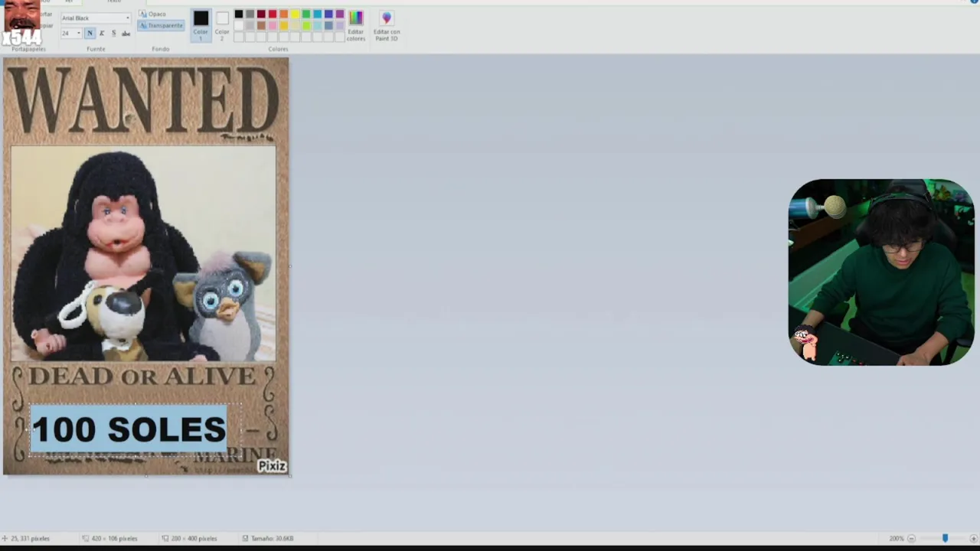Screen dimensions: 980x551
Task: Click the zoom slider handle
Action: pos(945,539)
